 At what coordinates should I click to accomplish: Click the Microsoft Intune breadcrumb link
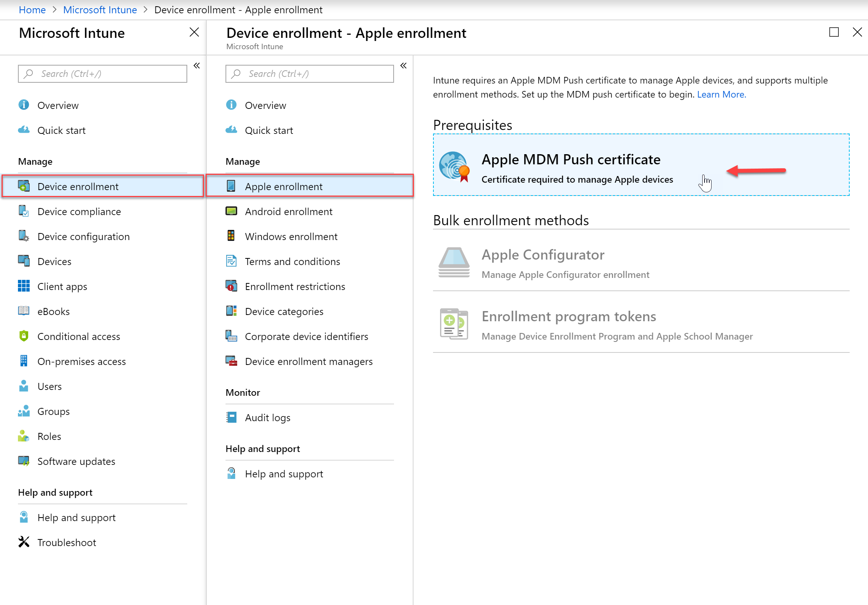click(x=100, y=10)
